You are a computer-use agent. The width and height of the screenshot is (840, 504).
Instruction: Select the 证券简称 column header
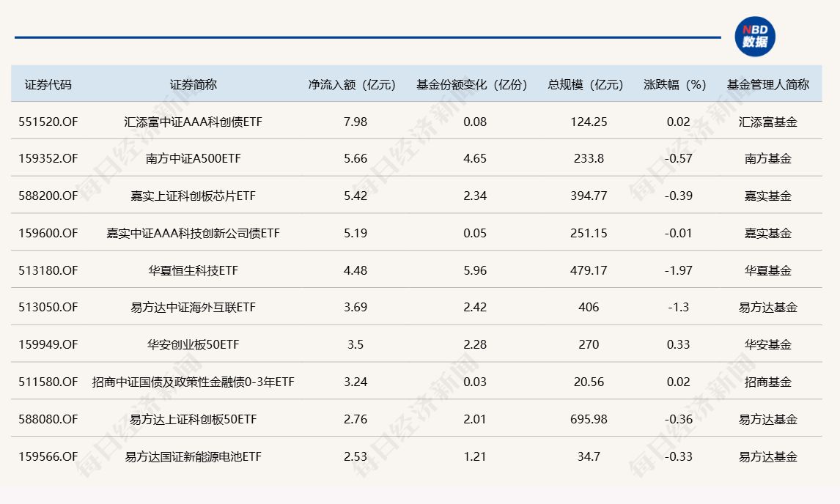point(194,85)
